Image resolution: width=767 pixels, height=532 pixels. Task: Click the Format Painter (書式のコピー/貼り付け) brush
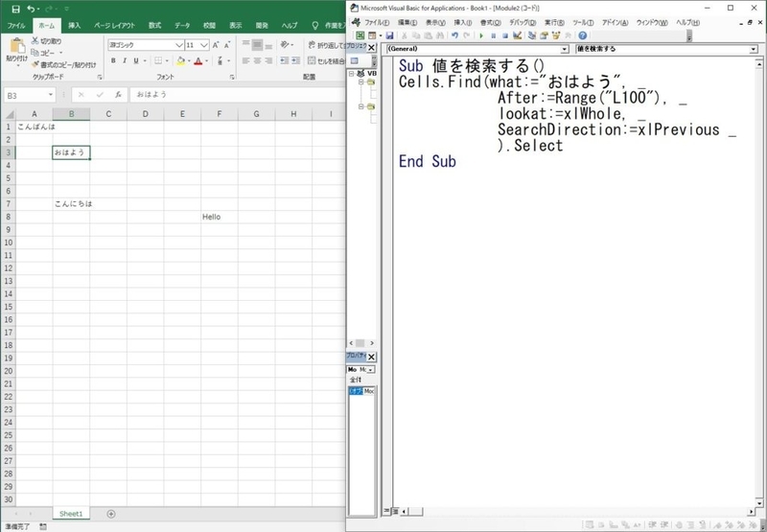35,64
